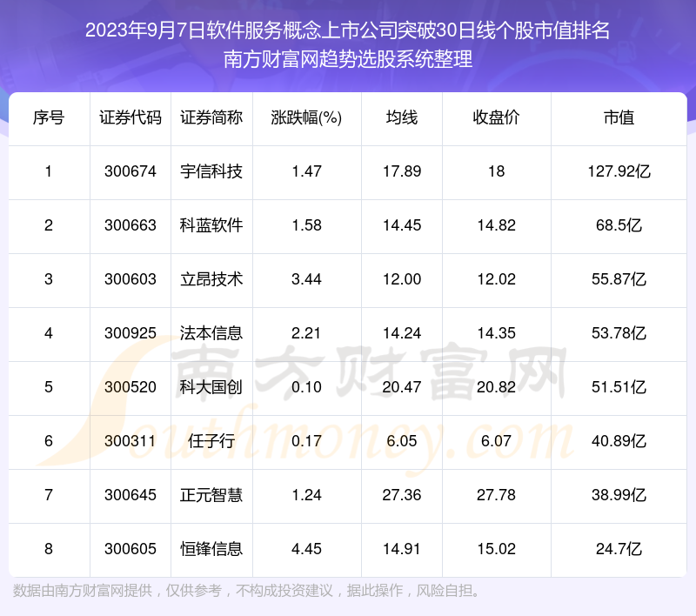This screenshot has width=696, height=616.
Task: Click the moving average value 14.91
Action: pyautogui.click(x=402, y=549)
